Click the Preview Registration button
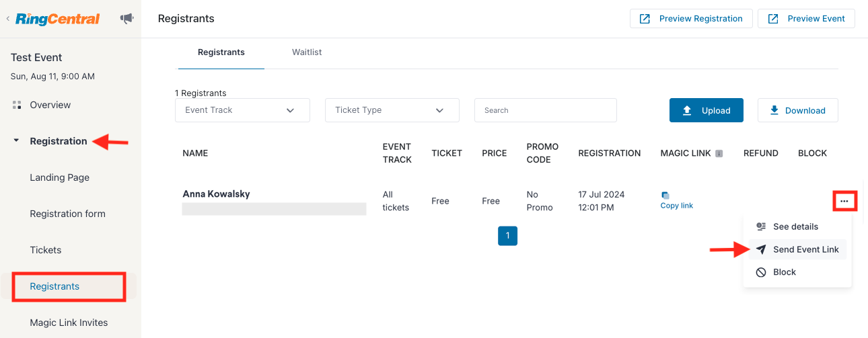Image resolution: width=868 pixels, height=338 pixels. 690,19
